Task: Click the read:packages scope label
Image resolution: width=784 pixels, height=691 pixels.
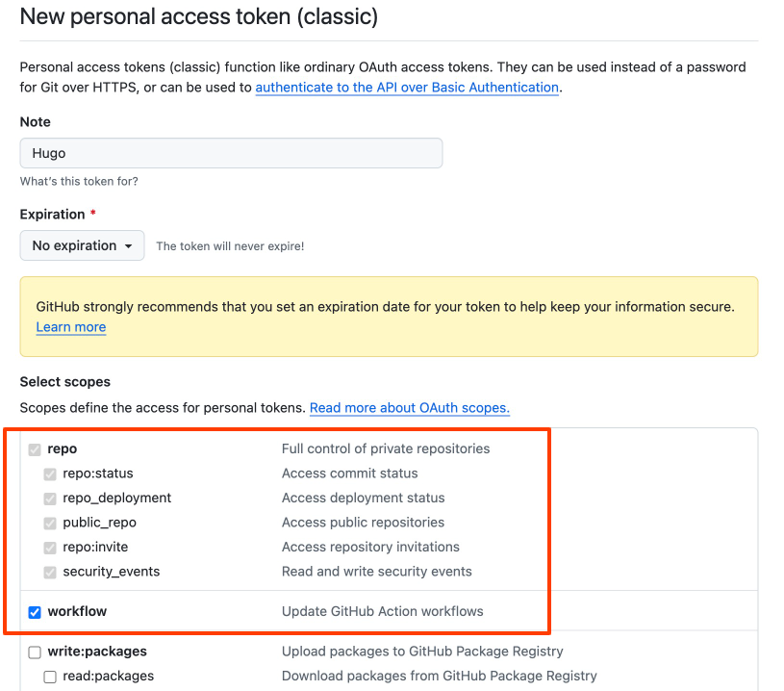Action: tap(108, 676)
